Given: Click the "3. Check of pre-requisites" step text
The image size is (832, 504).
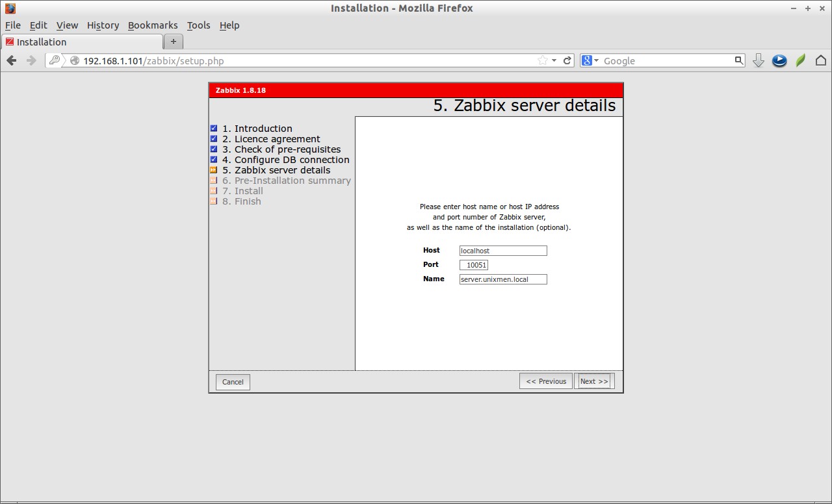Looking at the screenshot, I should 281,149.
